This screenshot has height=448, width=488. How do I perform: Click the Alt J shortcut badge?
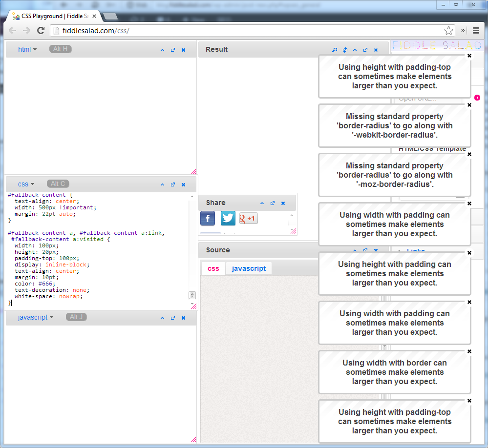[x=76, y=317]
